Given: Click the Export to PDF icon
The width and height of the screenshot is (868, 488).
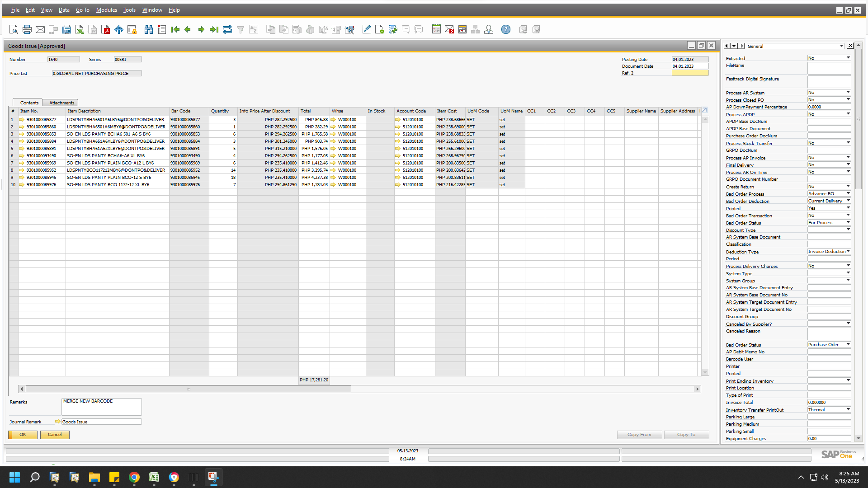Looking at the screenshot, I should click(106, 30).
